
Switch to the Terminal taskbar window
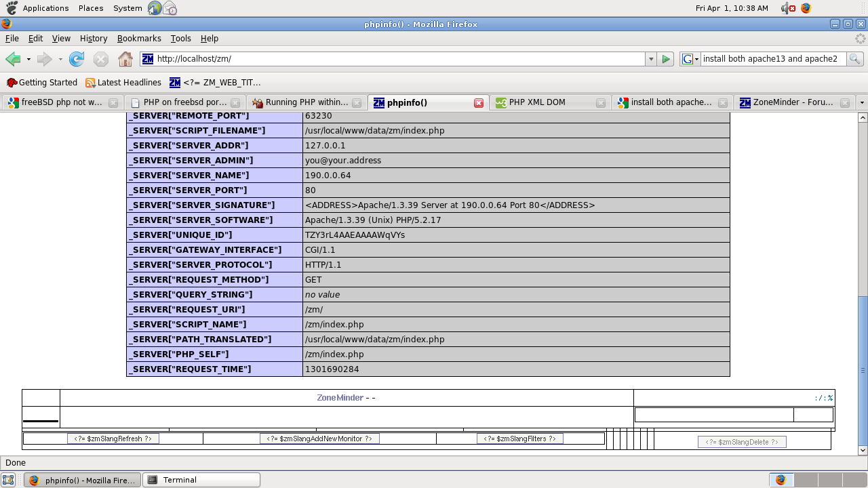coord(203,480)
